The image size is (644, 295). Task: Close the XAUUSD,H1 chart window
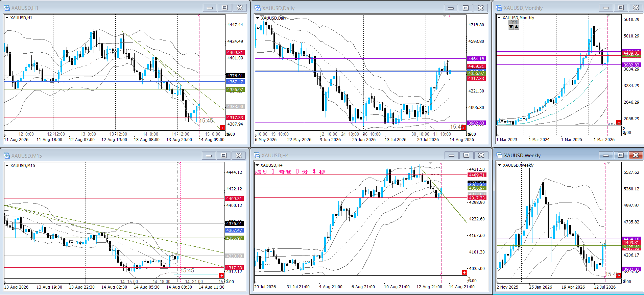tap(240, 8)
